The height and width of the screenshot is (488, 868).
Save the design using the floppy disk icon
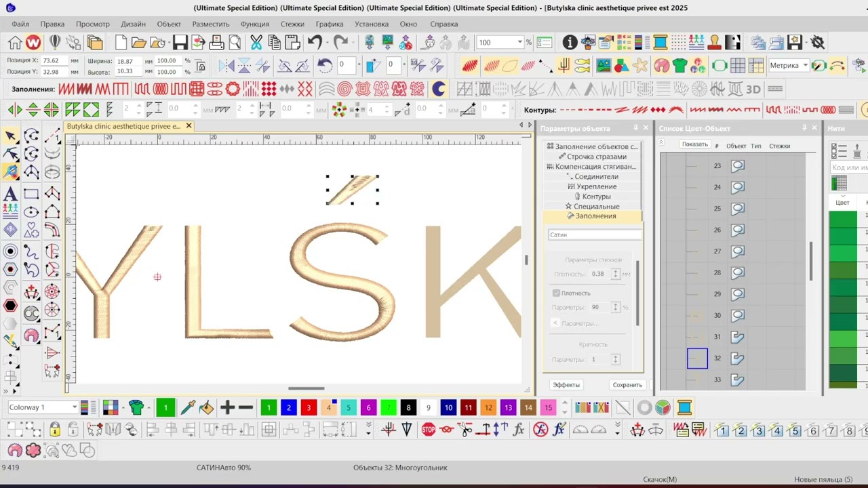coord(180,43)
